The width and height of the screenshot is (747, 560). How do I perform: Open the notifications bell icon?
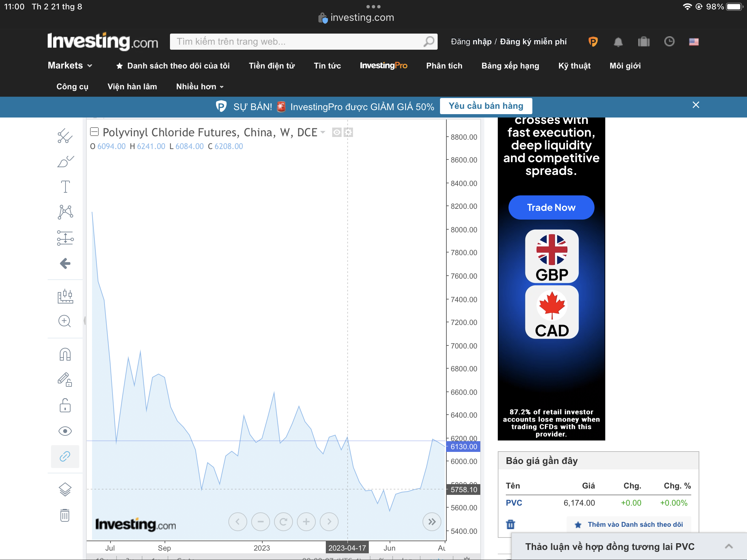618,42
